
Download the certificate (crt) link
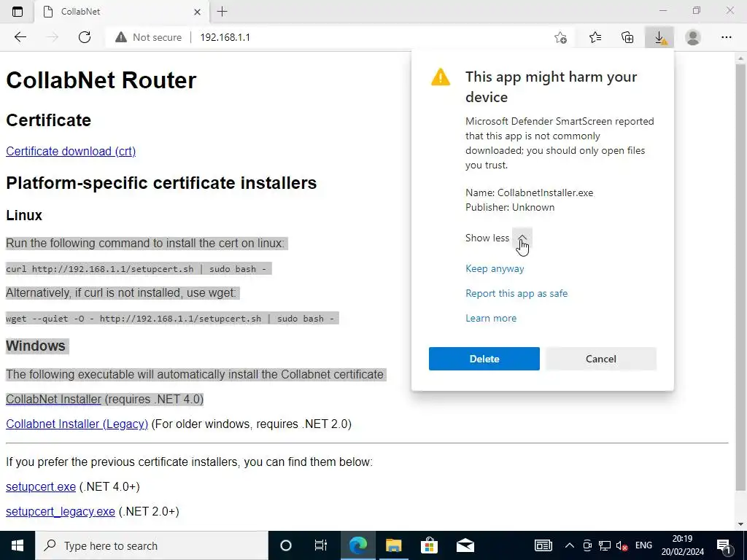[71, 151]
